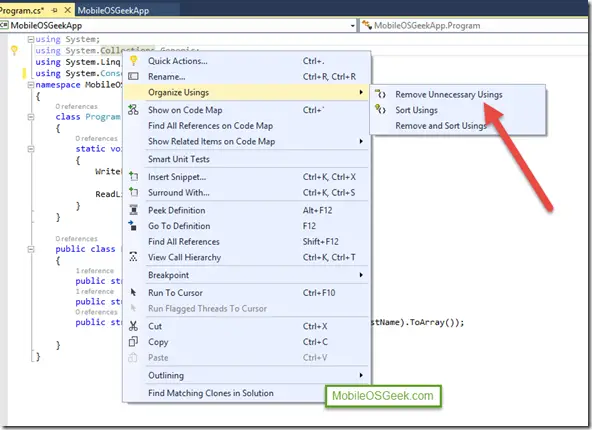Image resolution: width=592 pixels, height=430 pixels.
Task: Collapse the using directives block
Action: pos(31,39)
